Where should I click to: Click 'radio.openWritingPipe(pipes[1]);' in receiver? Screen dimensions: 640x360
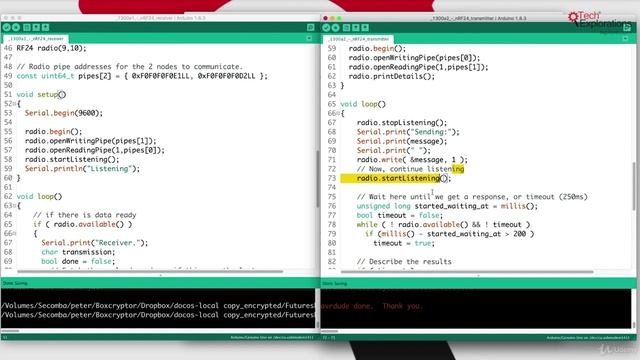click(x=91, y=141)
